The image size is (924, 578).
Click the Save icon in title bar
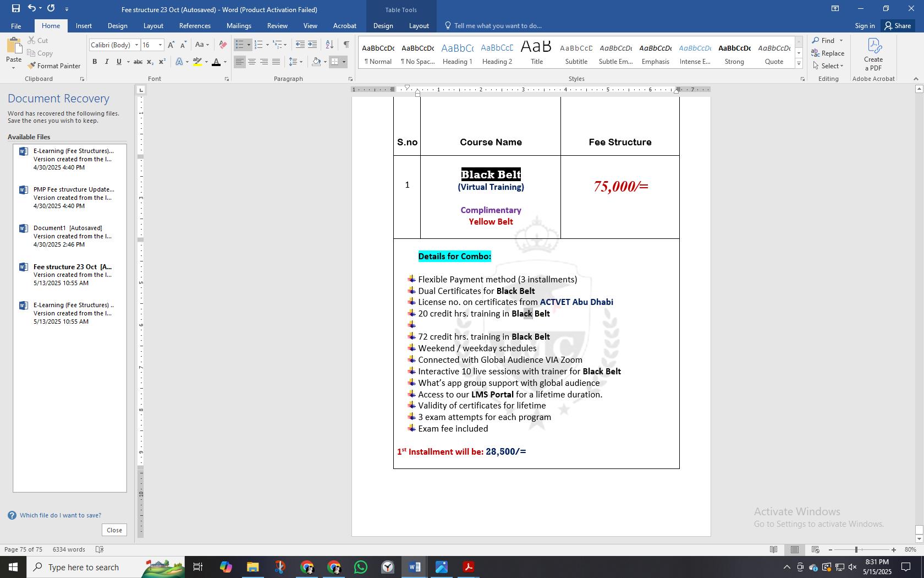pos(15,8)
